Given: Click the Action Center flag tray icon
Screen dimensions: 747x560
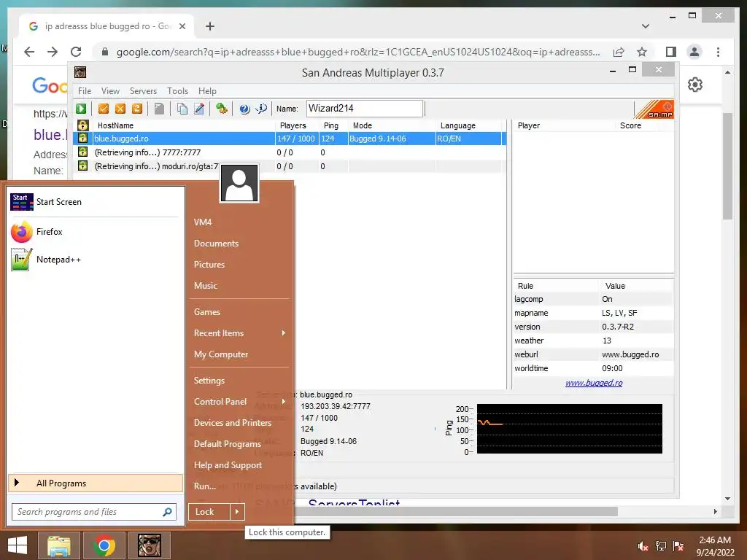Looking at the screenshot, I should (x=678, y=546).
